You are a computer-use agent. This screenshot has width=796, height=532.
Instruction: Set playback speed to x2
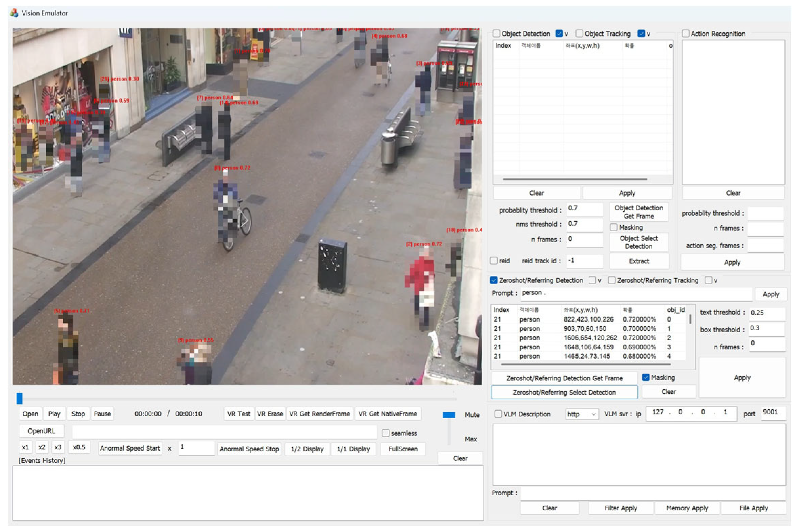[42, 447]
